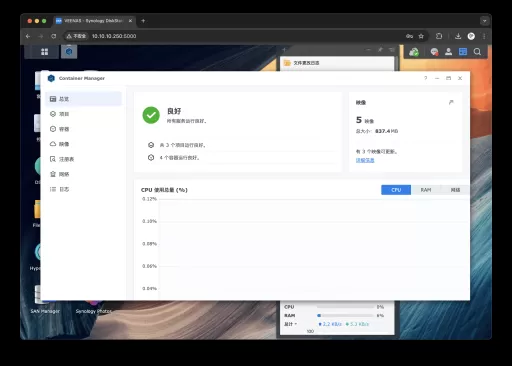Click the browser address bar
This screenshot has height=366, width=512.
(233, 36)
